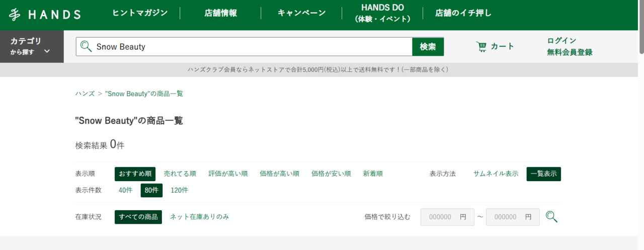Click the 無料会員登録 link

pyautogui.click(x=570, y=52)
